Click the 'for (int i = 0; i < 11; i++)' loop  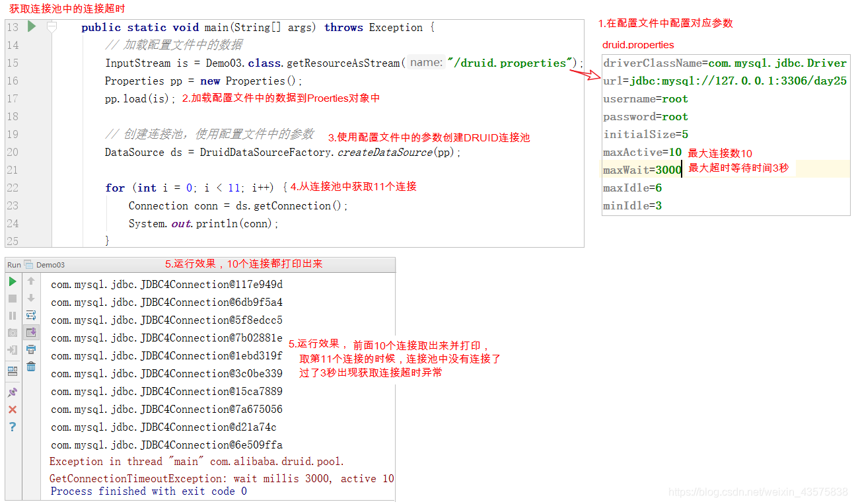point(196,188)
